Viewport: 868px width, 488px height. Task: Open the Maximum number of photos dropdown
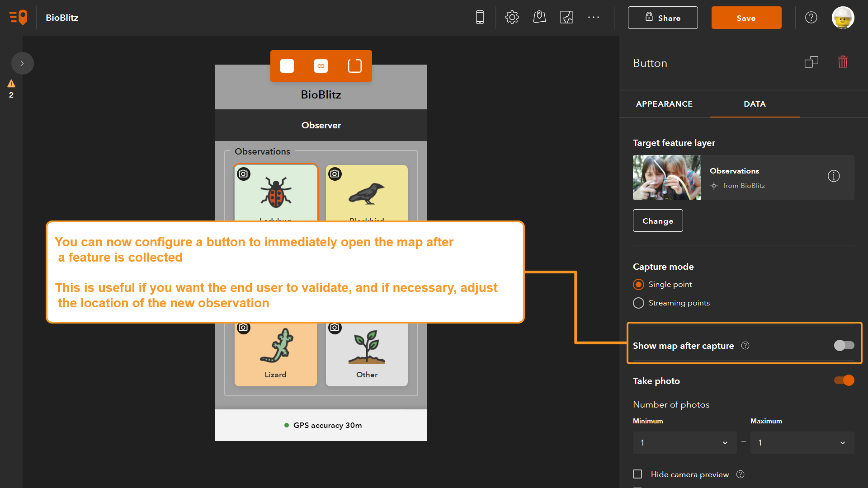pos(802,443)
